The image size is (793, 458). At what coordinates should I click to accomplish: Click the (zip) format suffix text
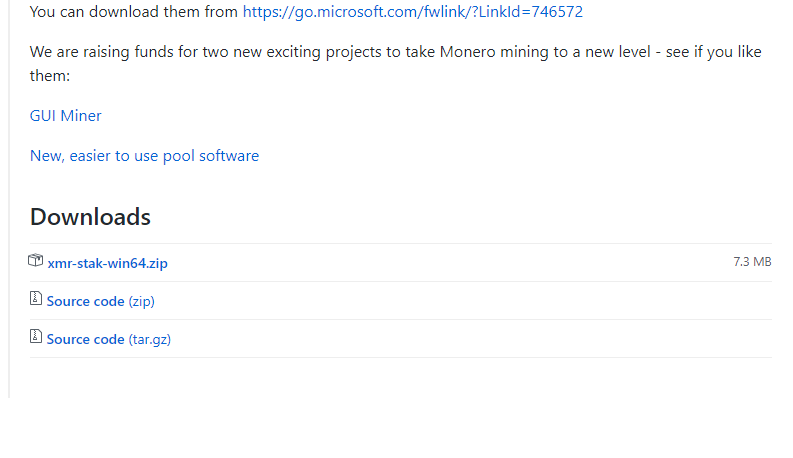[142, 301]
